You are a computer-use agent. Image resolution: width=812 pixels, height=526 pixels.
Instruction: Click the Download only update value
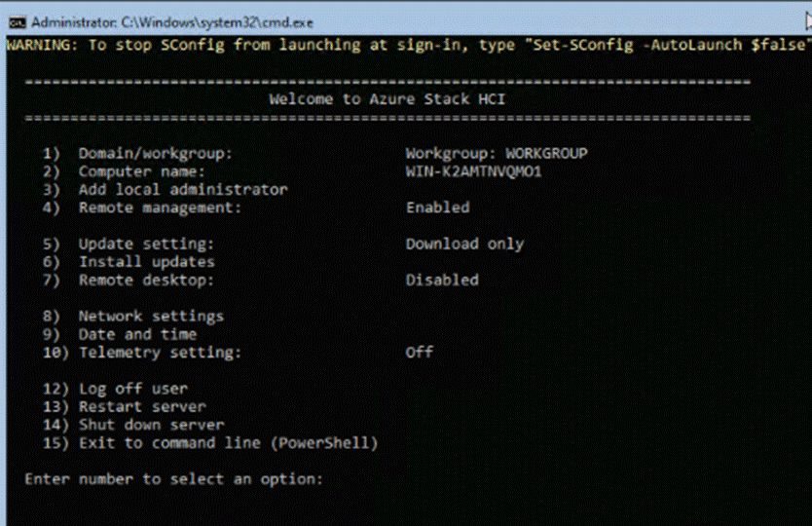(x=464, y=244)
